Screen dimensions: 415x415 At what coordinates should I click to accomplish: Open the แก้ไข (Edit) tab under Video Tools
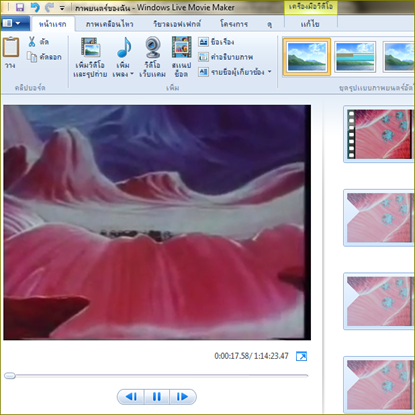click(x=310, y=24)
